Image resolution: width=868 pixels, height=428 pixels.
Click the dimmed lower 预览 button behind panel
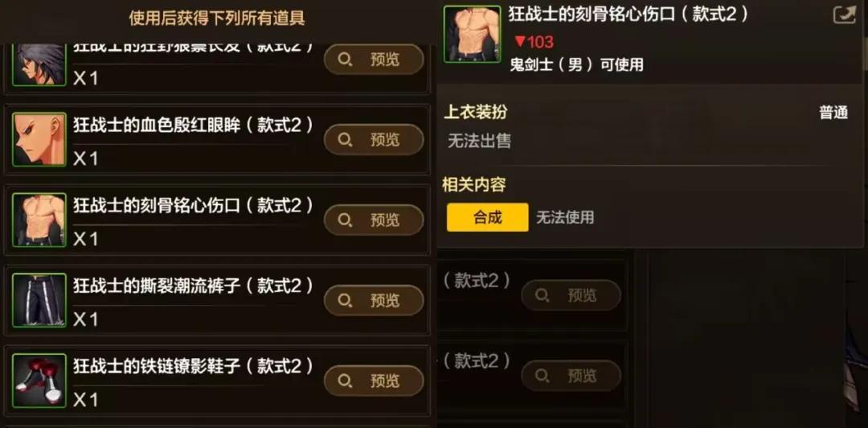pyautogui.click(x=571, y=376)
